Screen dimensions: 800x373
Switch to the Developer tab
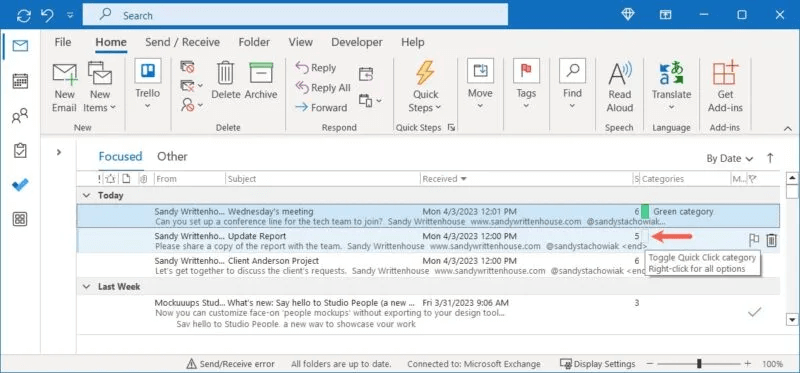click(x=357, y=42)
